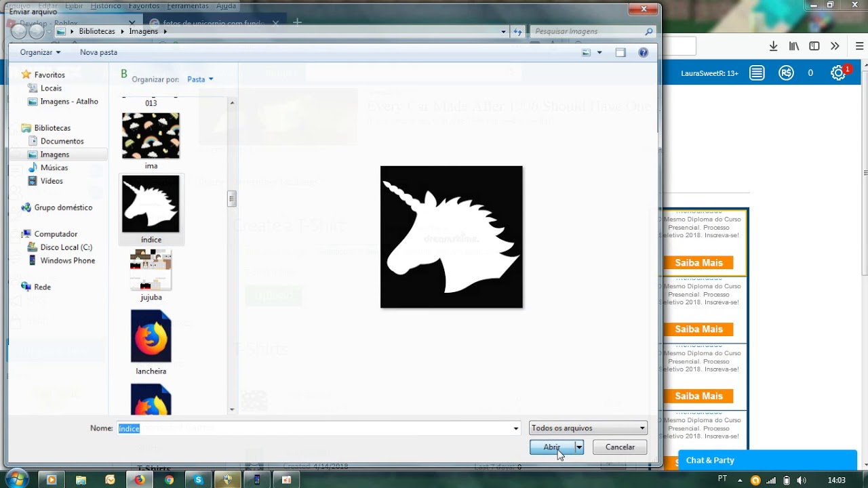868x488 pixels.
Task: Select Locais in the sidebar
Action: [51, 88]
